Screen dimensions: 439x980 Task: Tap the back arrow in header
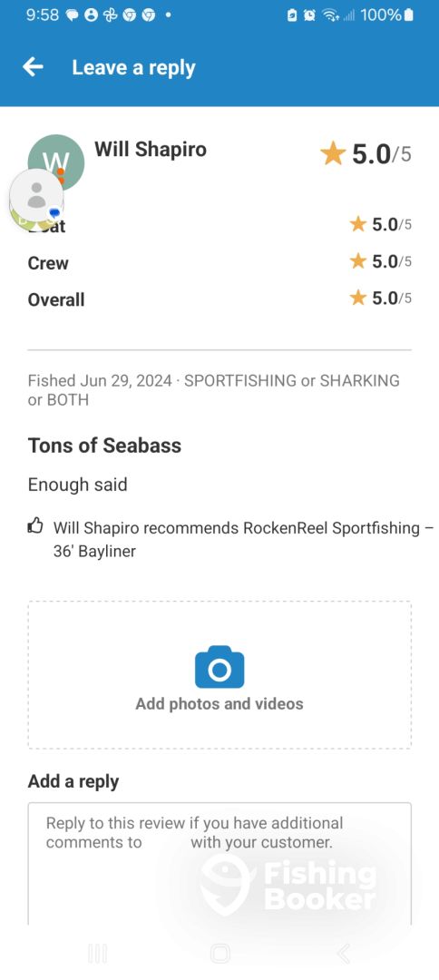tap(33, 67)
